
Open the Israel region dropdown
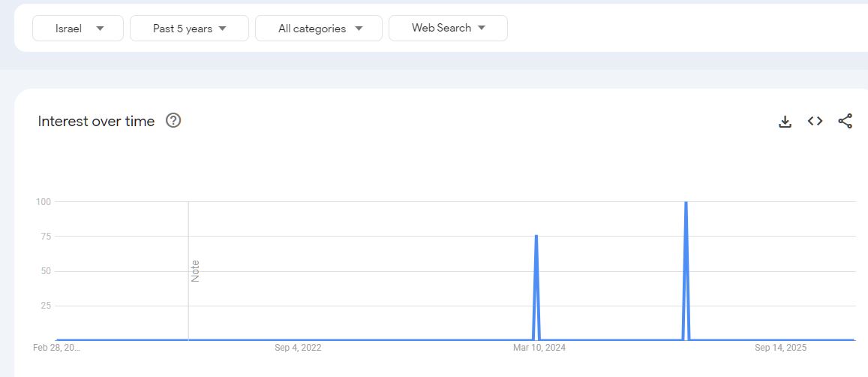(78, 29)
